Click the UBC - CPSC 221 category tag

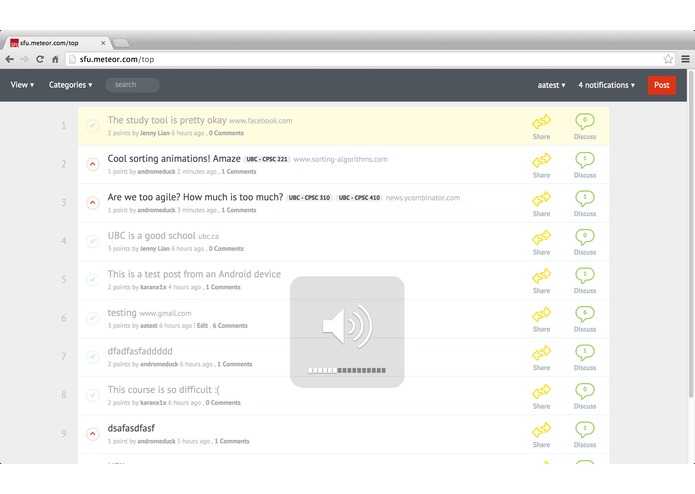point(267,159)
